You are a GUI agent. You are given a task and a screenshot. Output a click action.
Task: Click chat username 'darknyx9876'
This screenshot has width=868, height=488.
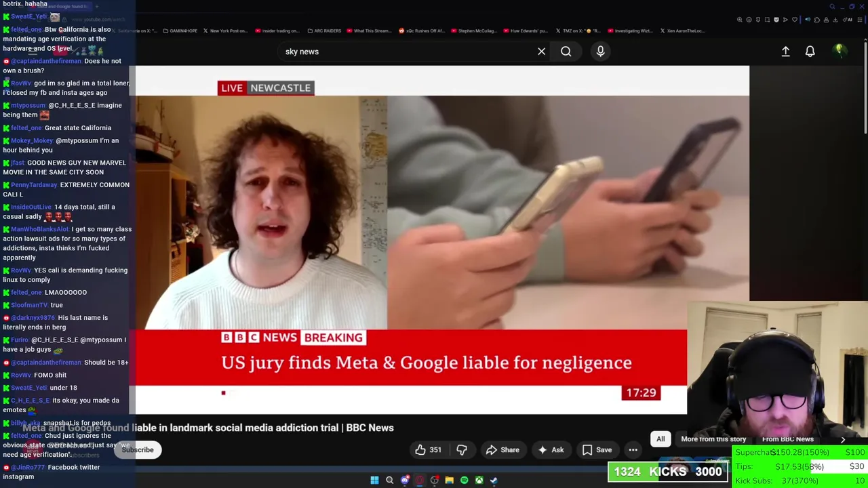[x=33, y=318]
